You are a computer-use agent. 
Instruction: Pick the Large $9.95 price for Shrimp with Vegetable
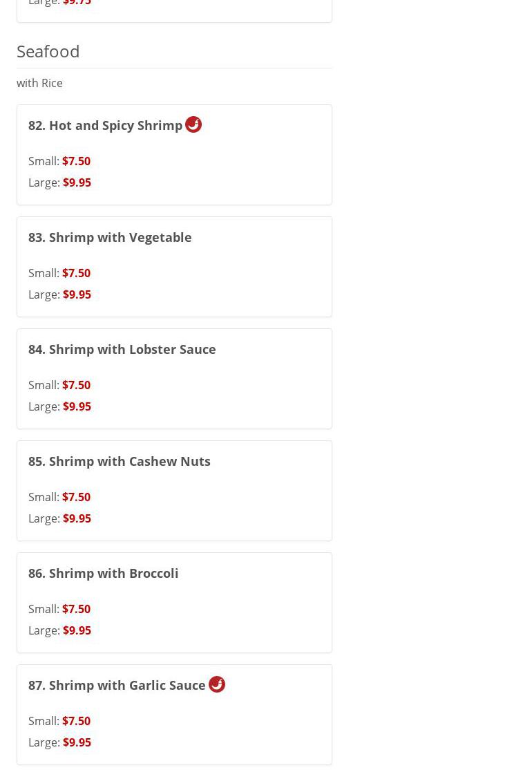tap(77, 294)
